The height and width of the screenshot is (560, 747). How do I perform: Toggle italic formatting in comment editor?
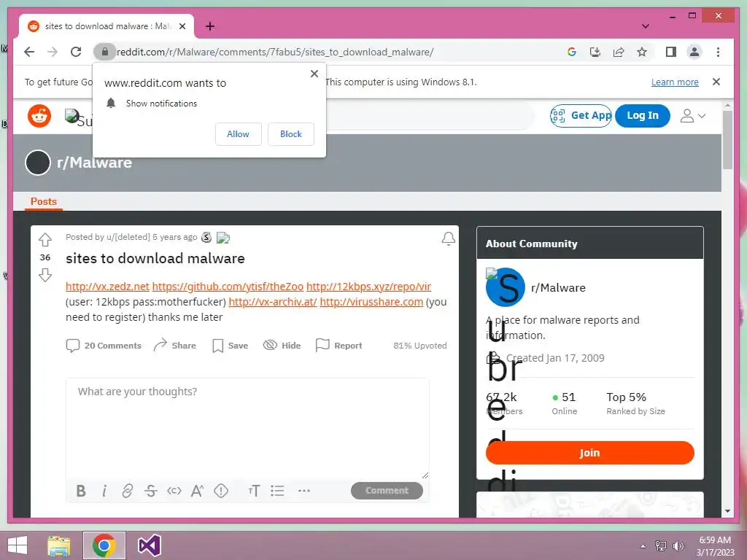tap(104, 491)
